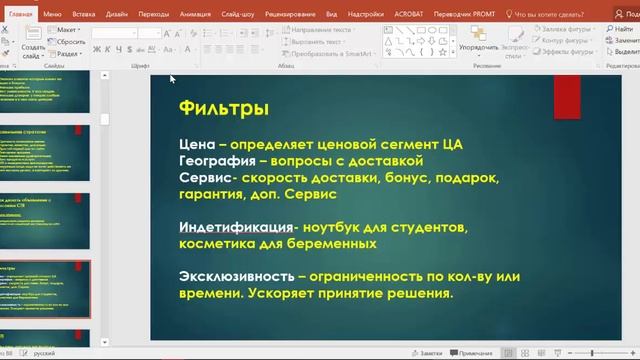Click Заменить replace button
Screen dimensions: 640x360
point(622,40)
